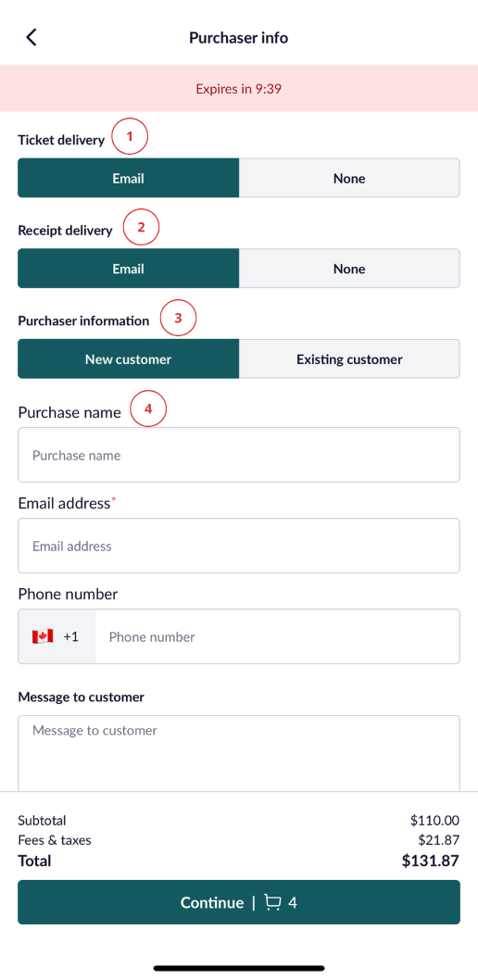Select Email for Ticket delivery
This screenshot has width=478, height=980.
click(128, 178)
